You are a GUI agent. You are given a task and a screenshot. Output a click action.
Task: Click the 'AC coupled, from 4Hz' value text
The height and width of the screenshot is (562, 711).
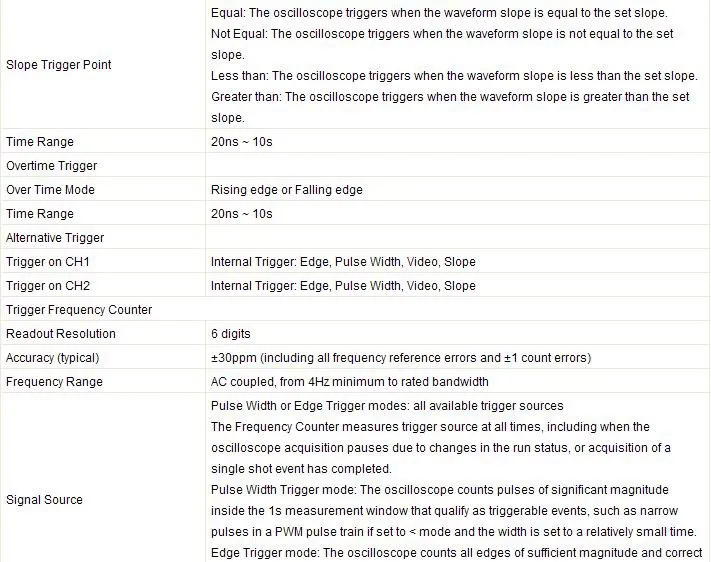click(349, 382)
